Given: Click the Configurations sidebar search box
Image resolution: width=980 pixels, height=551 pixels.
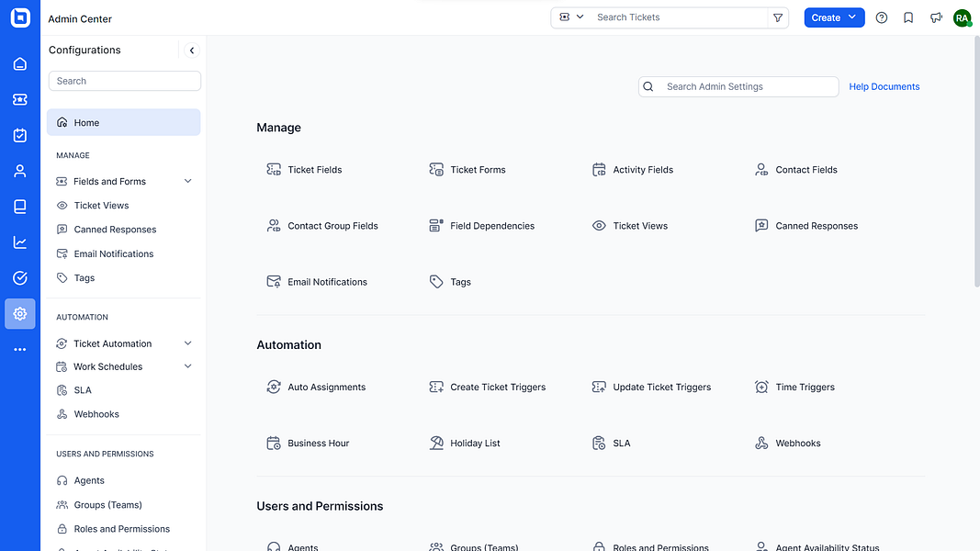Looking at the screenshot, I should pos(124,81).
